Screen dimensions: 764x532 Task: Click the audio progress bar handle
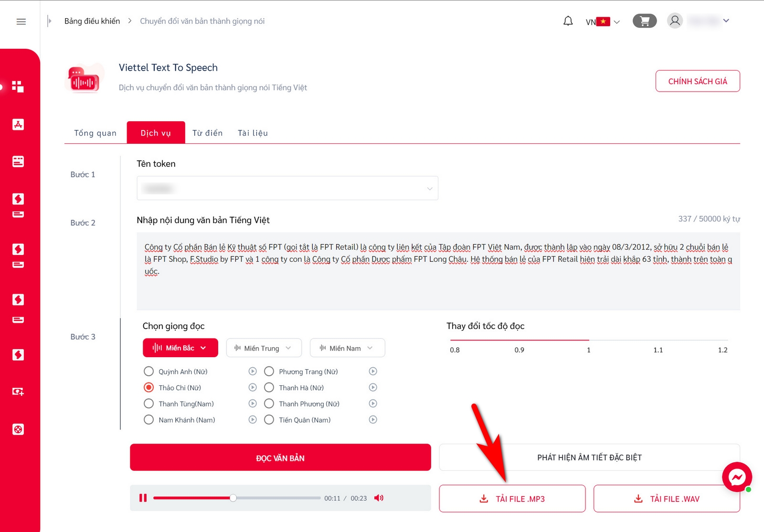pyautogui.click(x=233, y=498)
